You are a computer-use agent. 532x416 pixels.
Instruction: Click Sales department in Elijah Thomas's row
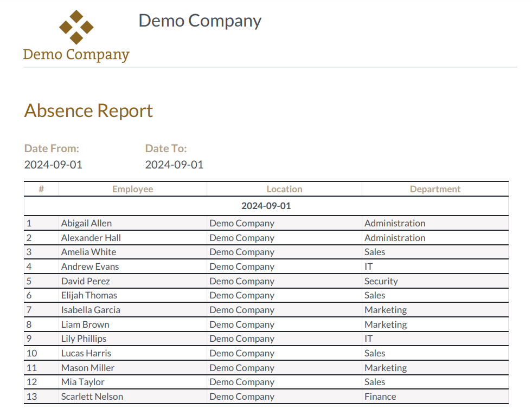click(x=375, y=295)
